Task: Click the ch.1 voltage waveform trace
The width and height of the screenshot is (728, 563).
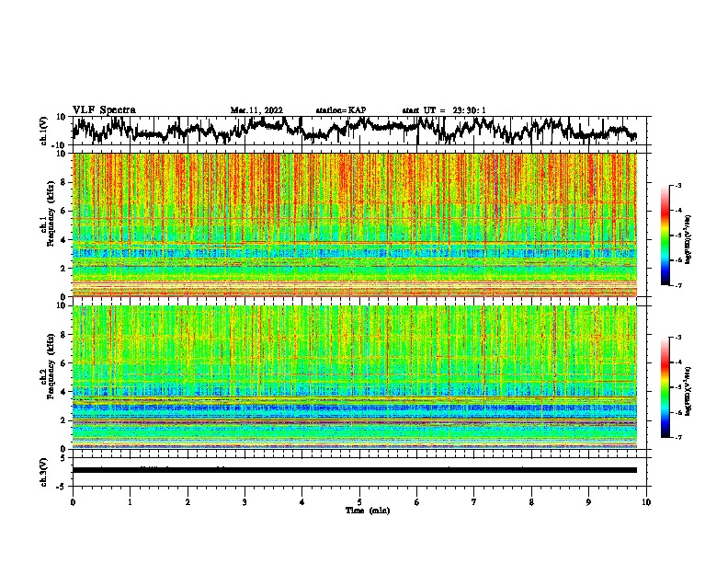Action: (x=354, y=131)
